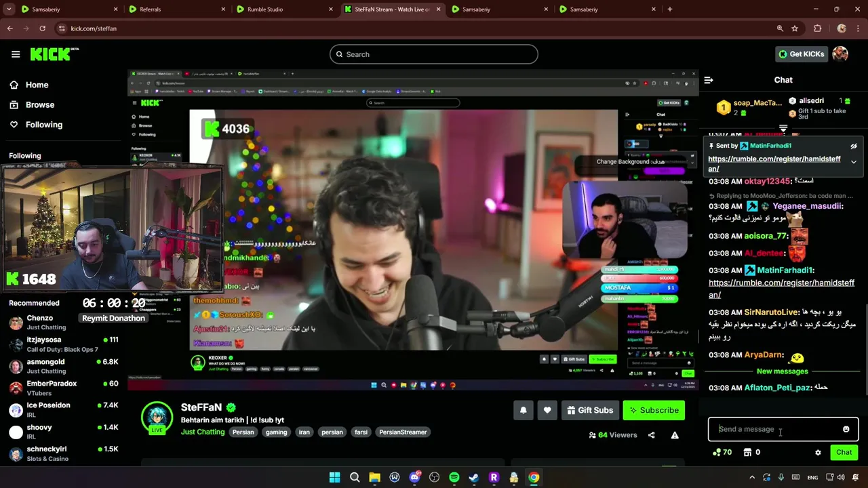Image resolution: width=868 pixels, height=488 pixels.
Task: Report the stream warning icon
Action: 675,435
